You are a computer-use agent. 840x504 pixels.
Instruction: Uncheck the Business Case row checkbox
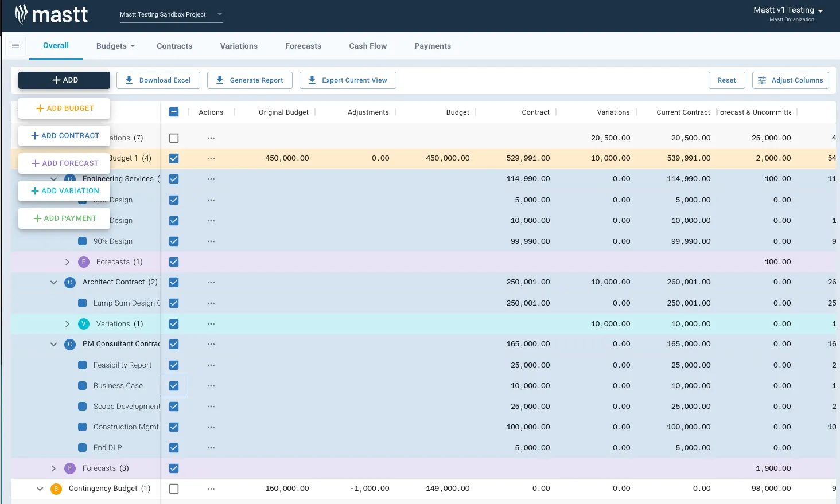click(x=174, y=386)
